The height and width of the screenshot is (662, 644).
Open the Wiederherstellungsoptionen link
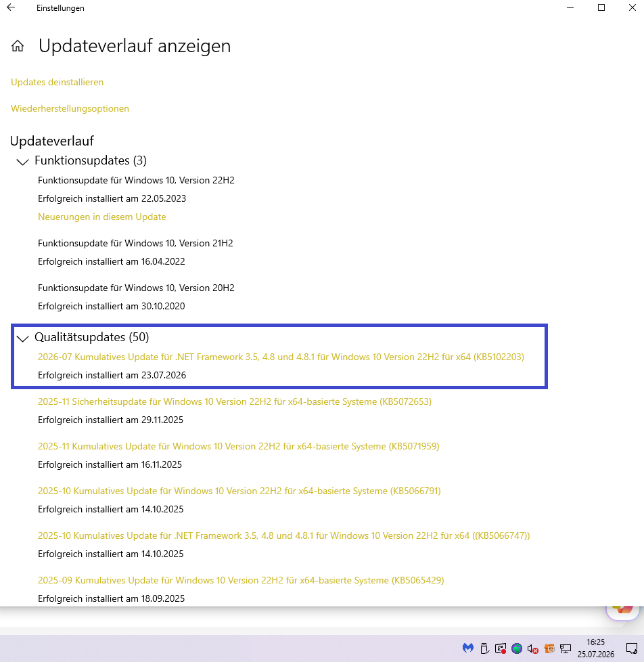tap(70, 108)
